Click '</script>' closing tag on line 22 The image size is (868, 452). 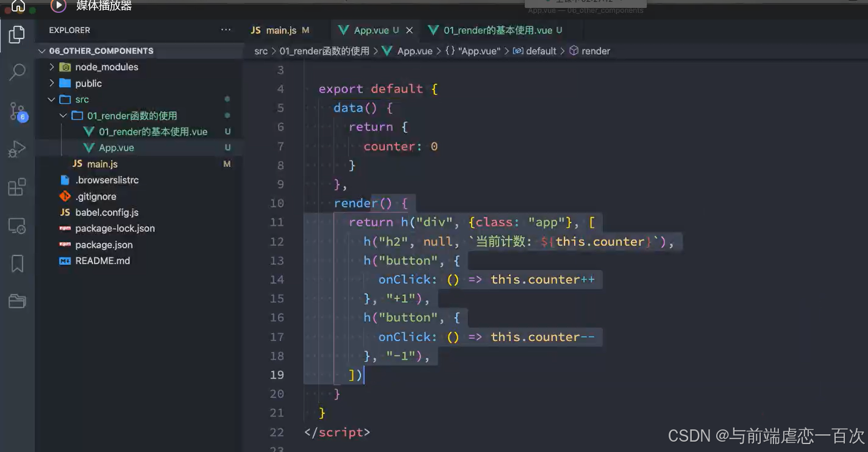(337, 432)
